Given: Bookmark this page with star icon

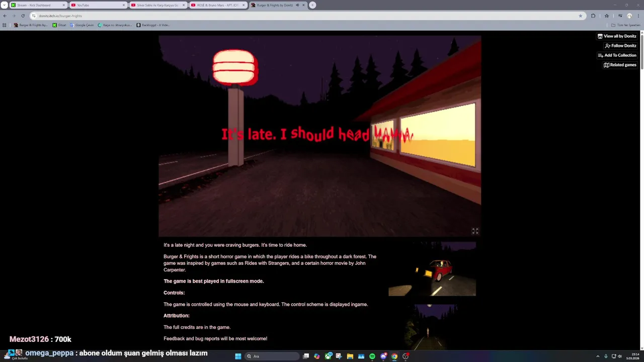Looking at the screenshot, I should tap(580, 16).
